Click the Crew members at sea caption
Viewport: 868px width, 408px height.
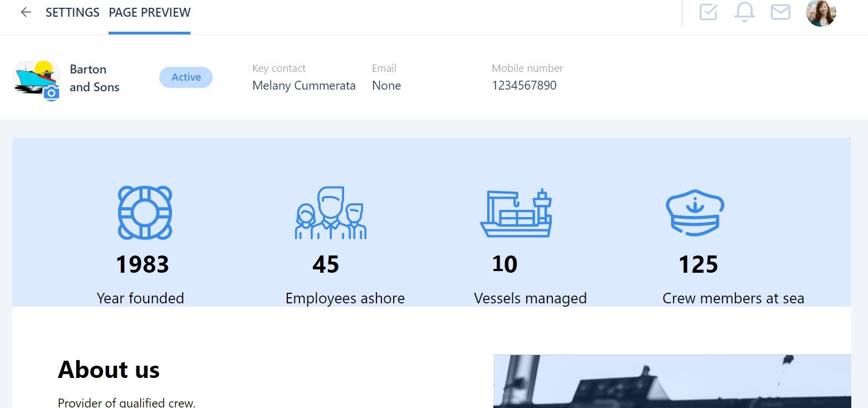pyautogui.click(x=733, y=298)
